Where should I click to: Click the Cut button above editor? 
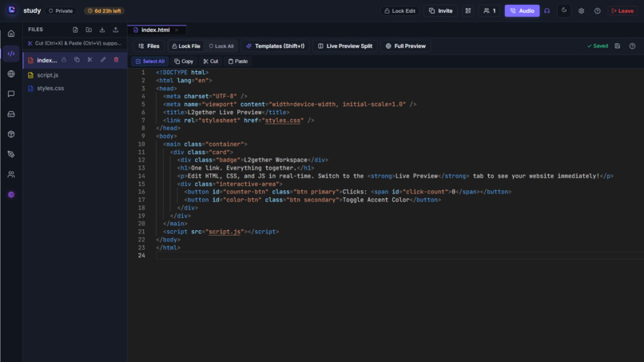211,62
